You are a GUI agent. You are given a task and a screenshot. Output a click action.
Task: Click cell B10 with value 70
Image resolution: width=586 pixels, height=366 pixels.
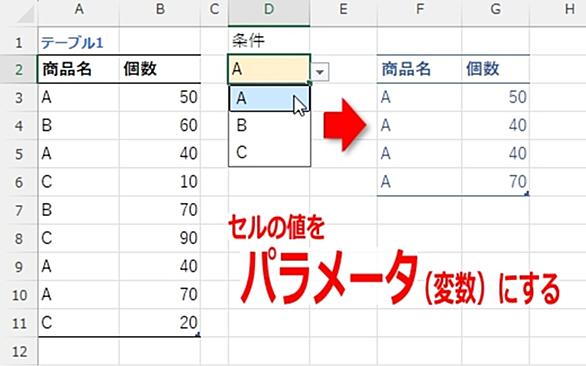[x=160, y=295]
